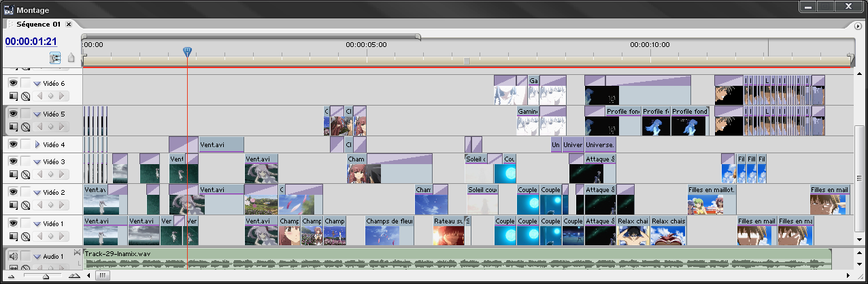Collapse the Vidéo 2 track
Screen dimensions: 868x284
coord(37,193)
